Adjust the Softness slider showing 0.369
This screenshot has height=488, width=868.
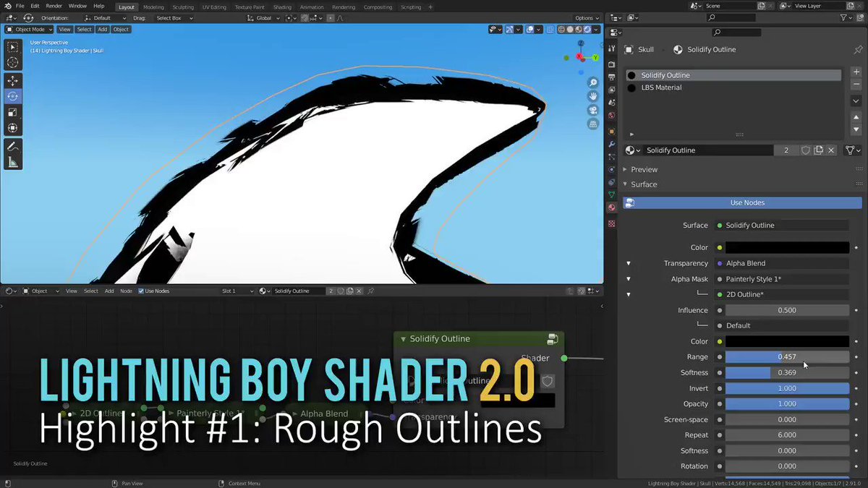(x=787, y=372)
